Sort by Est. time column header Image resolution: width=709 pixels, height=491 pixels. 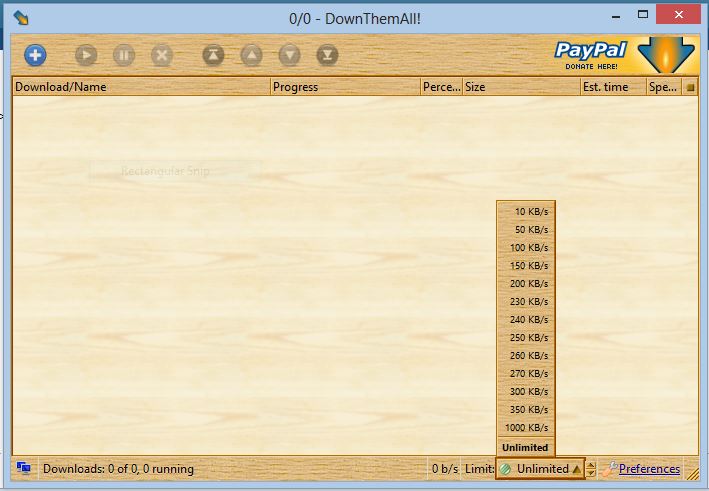pyautogui.click(x=613, y=87)
